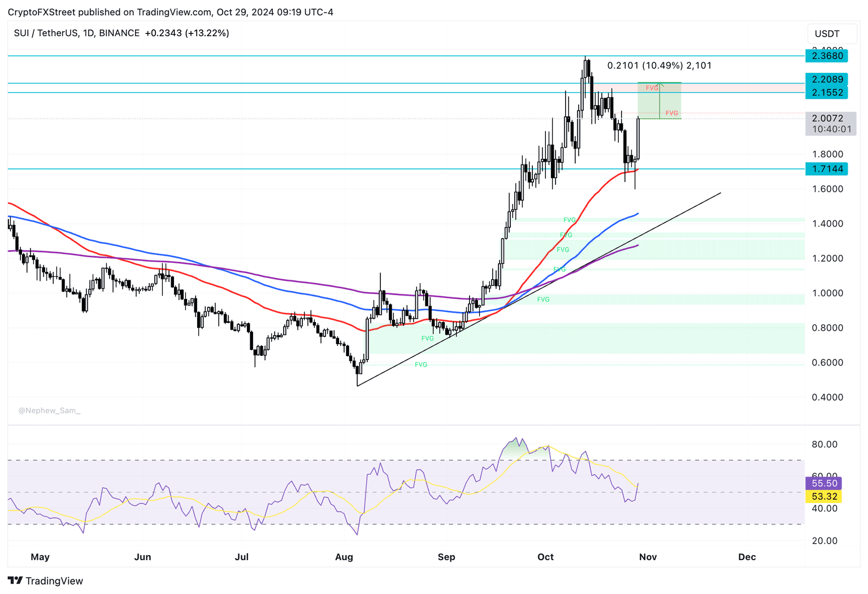Click the Aug label on time axis
The width and height of the screenshot is (868, 594).
point(344,557)
